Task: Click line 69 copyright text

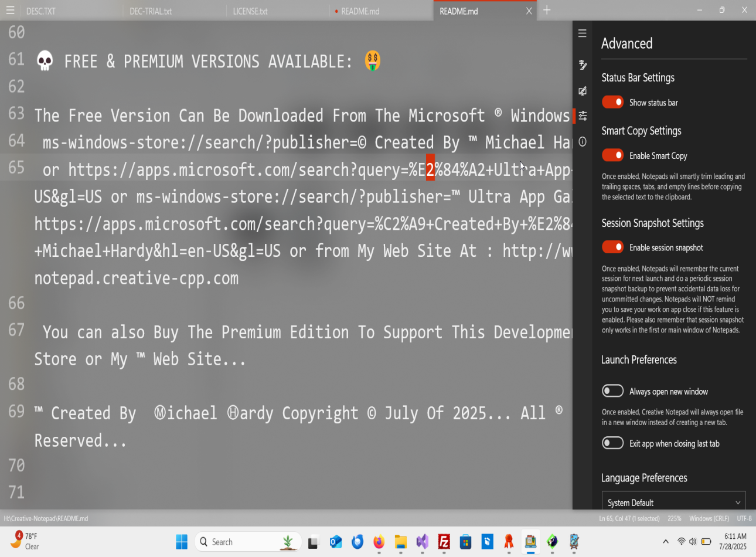Action: tap(299, 414)
